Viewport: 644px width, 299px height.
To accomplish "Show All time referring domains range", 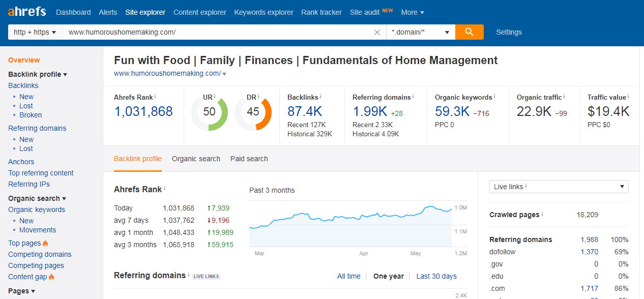I will [x=348, y=276].
